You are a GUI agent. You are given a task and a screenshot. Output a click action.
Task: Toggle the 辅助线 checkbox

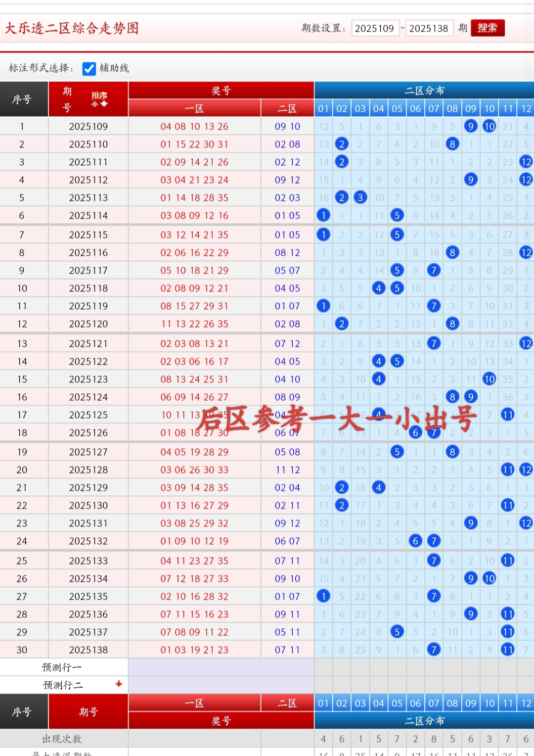click(89, 68)
